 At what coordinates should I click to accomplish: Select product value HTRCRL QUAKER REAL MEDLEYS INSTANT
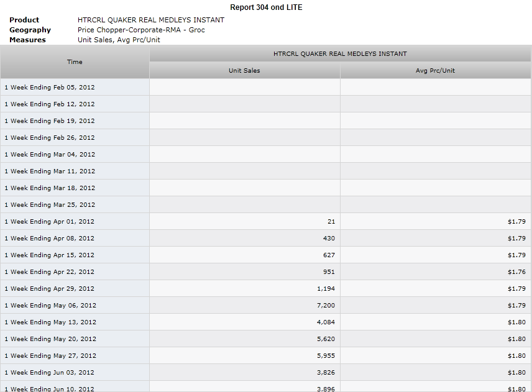tap(151, 20)
